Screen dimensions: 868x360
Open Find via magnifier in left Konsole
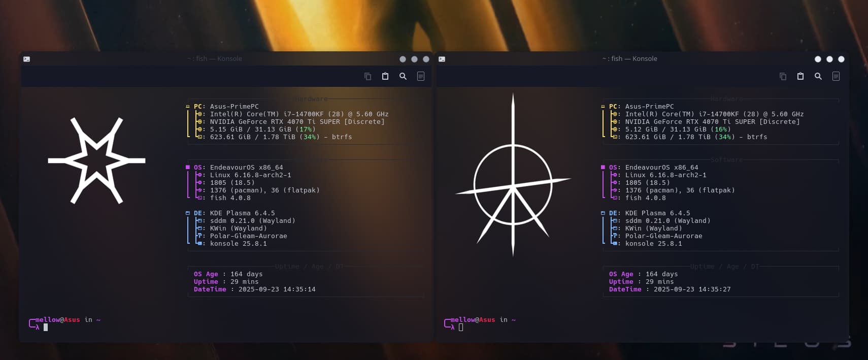click(403, 76)
